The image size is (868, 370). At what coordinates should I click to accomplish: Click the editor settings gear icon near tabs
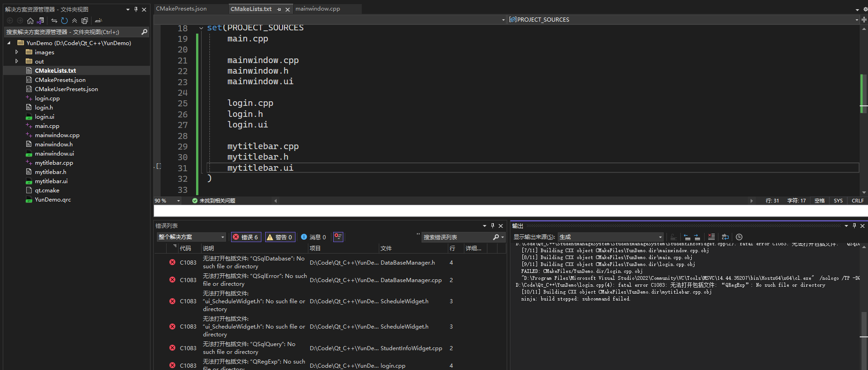click(x=865, y=9)
